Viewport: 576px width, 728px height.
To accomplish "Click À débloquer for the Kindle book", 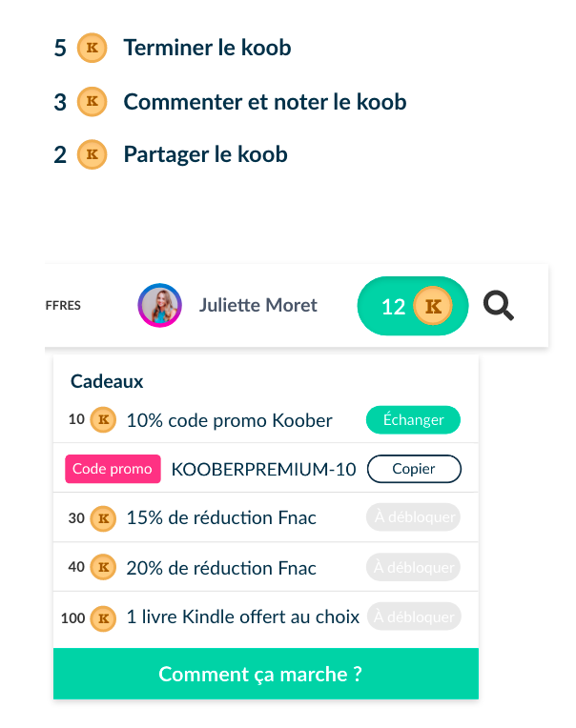I will pos(413,617).
